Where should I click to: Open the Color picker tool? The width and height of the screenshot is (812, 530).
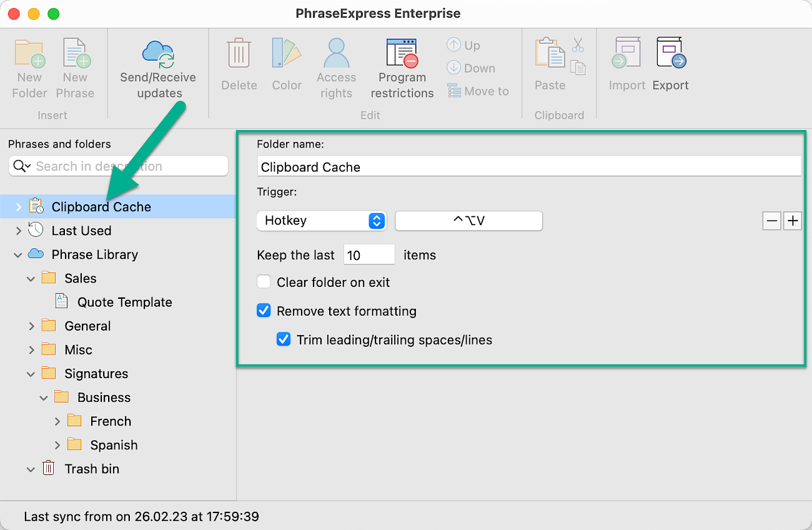[x=287, y=53]
